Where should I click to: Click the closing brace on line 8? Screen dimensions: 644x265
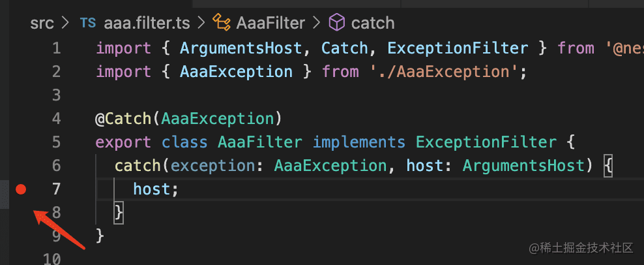(x=119, y=213)
